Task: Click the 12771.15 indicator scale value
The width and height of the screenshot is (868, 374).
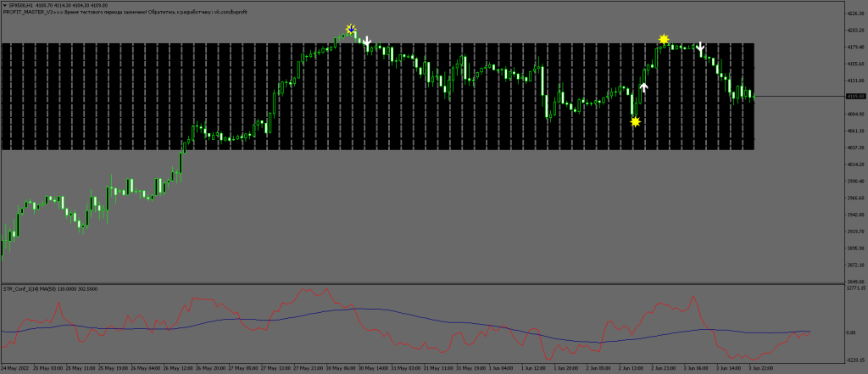Action: (x=854, y=289)
